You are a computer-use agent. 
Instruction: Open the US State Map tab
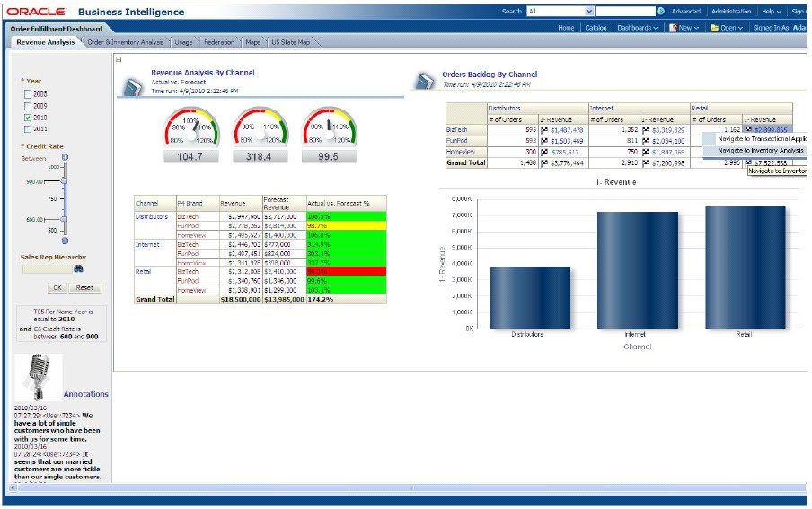(290, 42)
